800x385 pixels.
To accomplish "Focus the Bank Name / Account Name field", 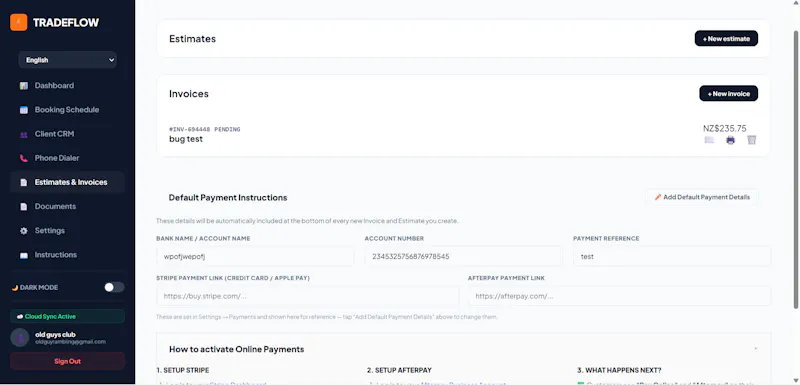I will [x=255, y=256].
